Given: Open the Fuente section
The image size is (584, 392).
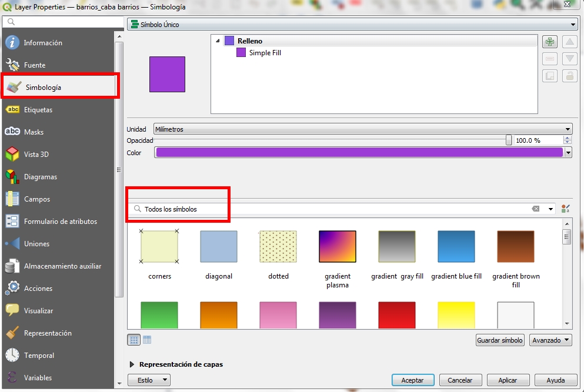Looking at the screenshot, I should [x=58, y=65].
